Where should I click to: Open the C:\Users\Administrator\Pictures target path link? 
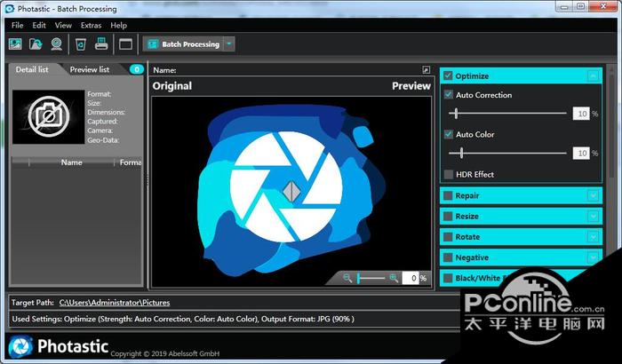(x=115, y=303)
